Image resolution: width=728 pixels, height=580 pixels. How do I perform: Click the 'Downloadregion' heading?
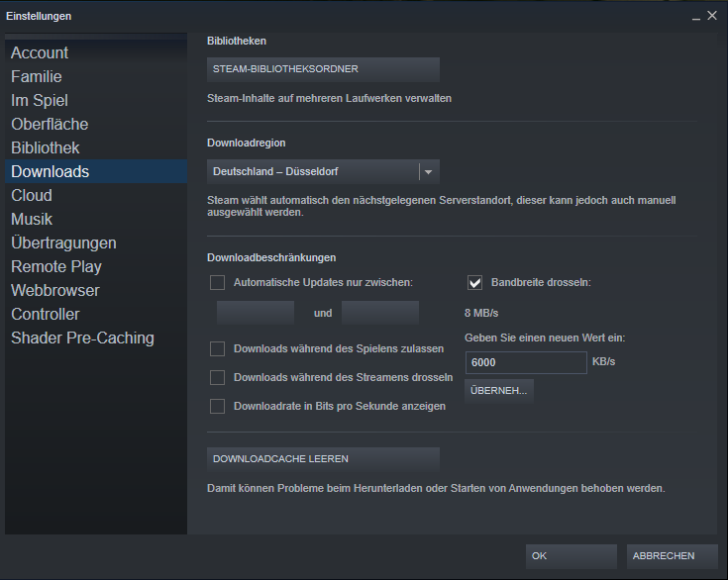(x=247, y=143)
